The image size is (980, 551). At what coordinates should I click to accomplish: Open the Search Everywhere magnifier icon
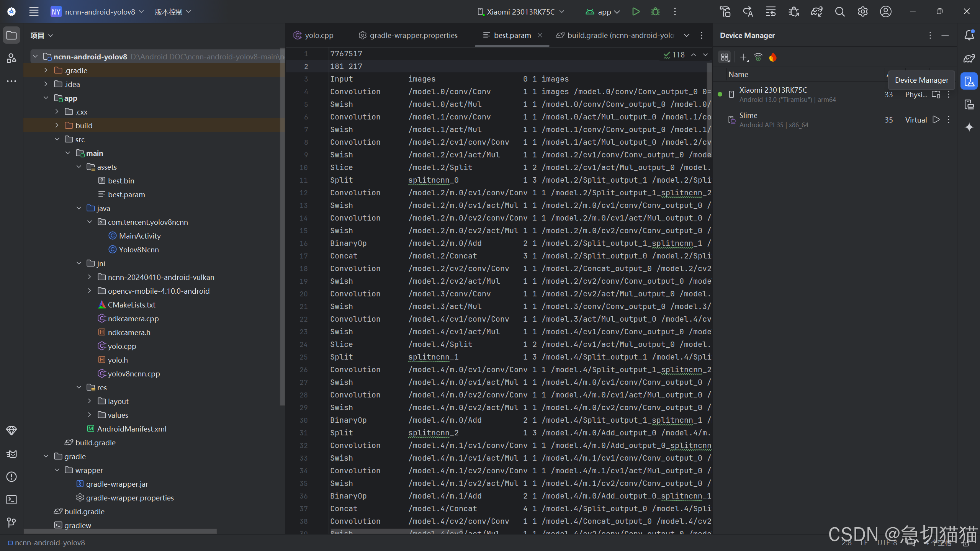840,11
